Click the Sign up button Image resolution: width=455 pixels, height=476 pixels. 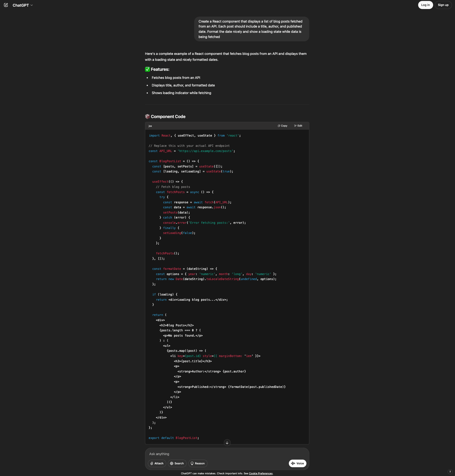tap(443, 5)
